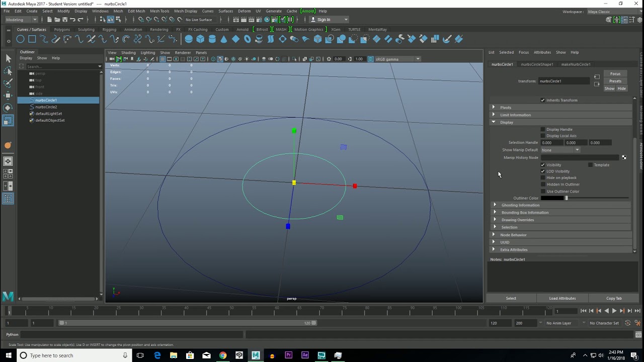Open the Show Manip Default dropdown
The width and height of the screenshot is (644, 362).
pyautogui.click(x=561, y=150)
